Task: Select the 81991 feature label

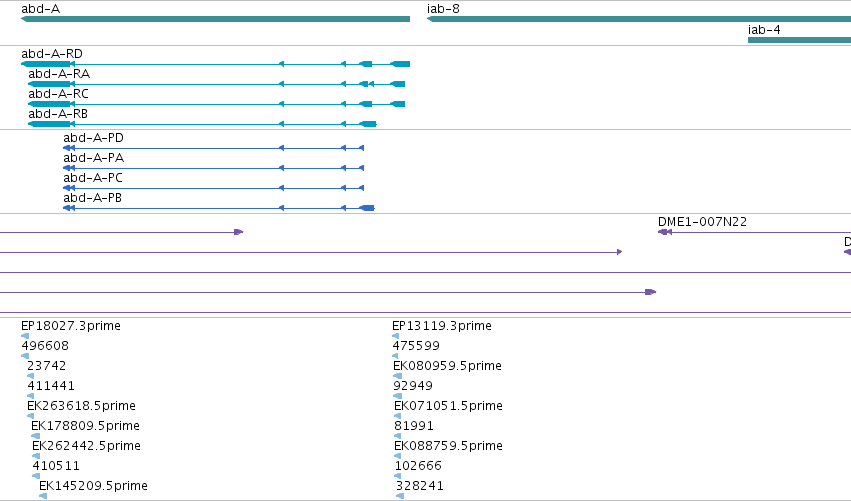Action: pos(414,426)
